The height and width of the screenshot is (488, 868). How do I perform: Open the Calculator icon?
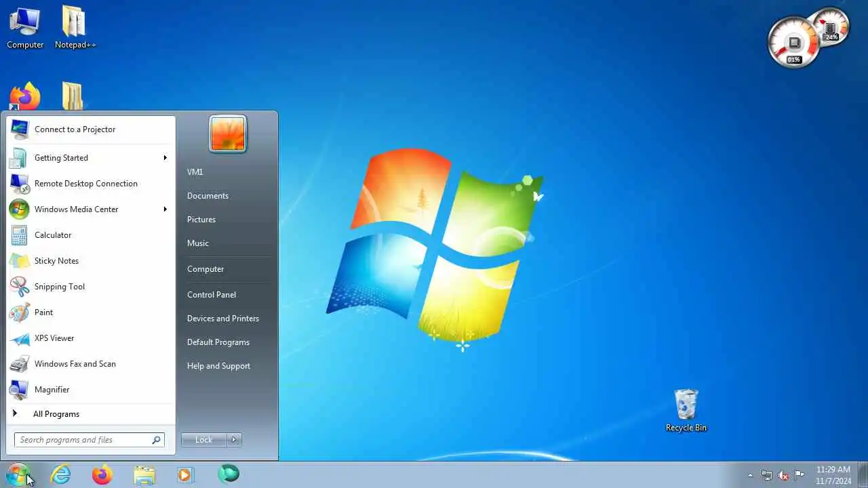point(19,235)
